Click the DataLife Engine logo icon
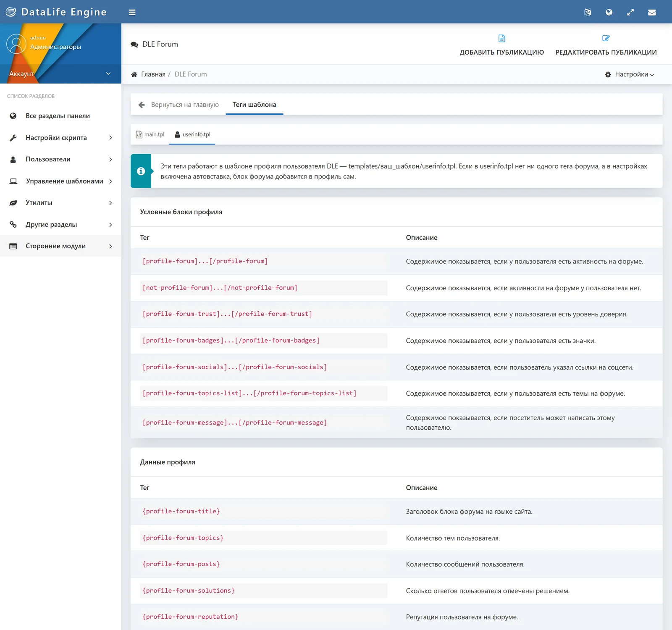 (x=11, y=12)
